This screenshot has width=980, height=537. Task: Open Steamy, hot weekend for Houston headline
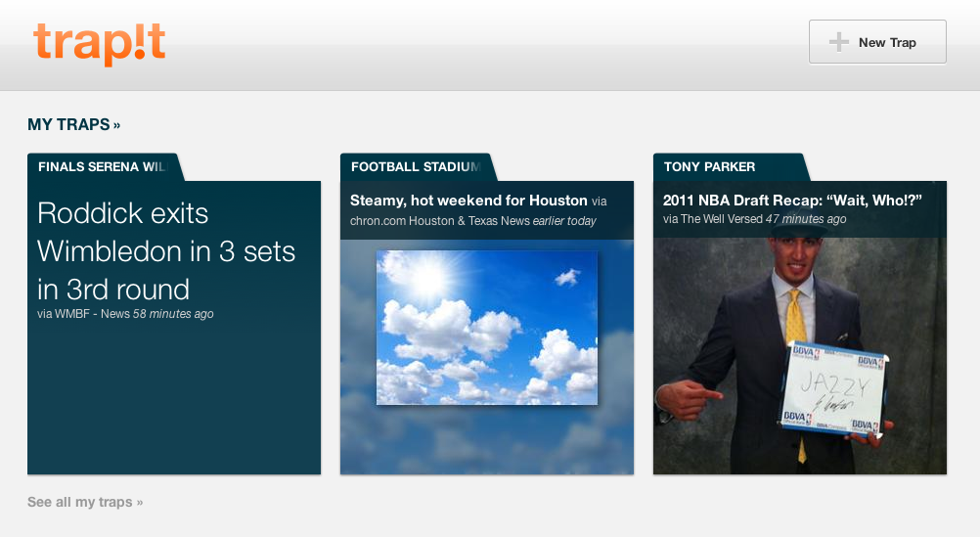tap(468, 201)
